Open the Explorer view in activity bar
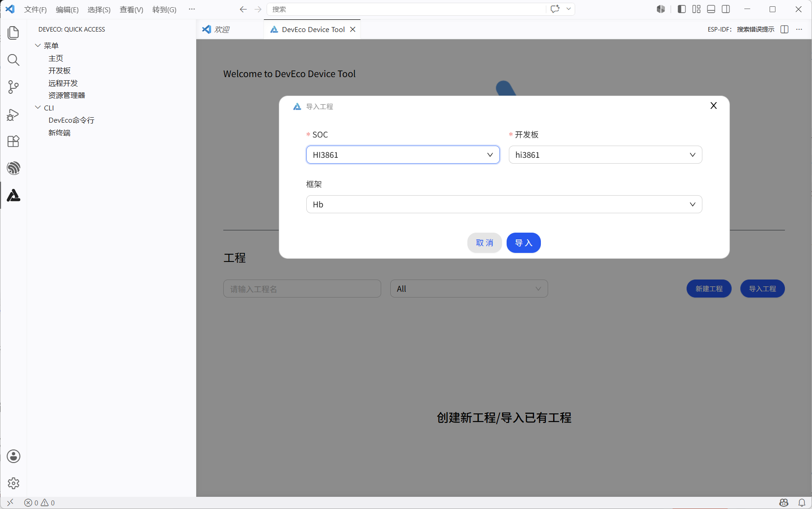The height and width of the screenshot is (509, 812). 14,33
